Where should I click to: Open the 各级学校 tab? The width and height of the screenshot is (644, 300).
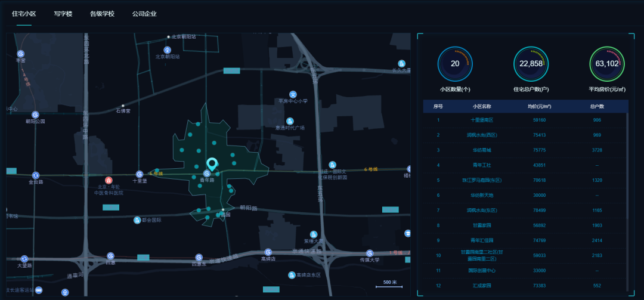click(102, 14)
